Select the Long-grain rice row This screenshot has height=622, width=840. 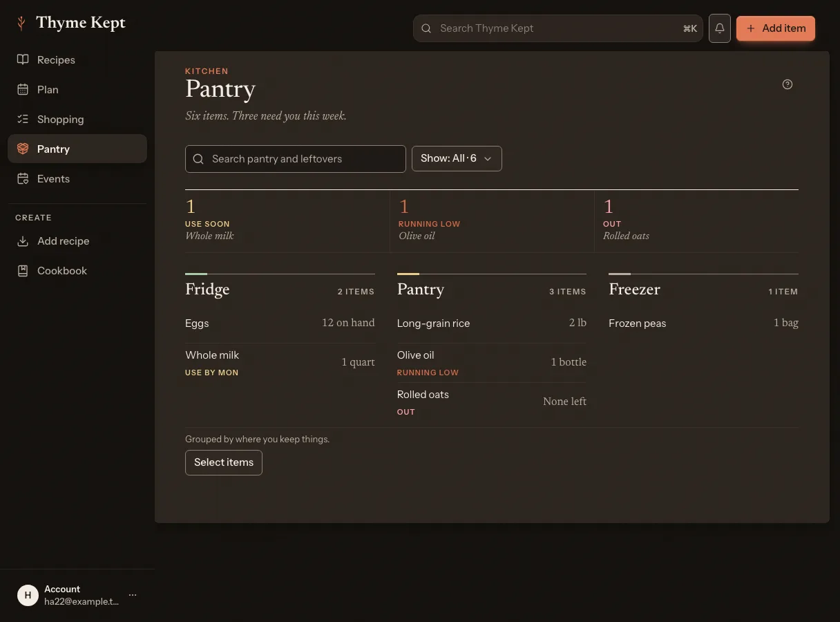(492, 323)
